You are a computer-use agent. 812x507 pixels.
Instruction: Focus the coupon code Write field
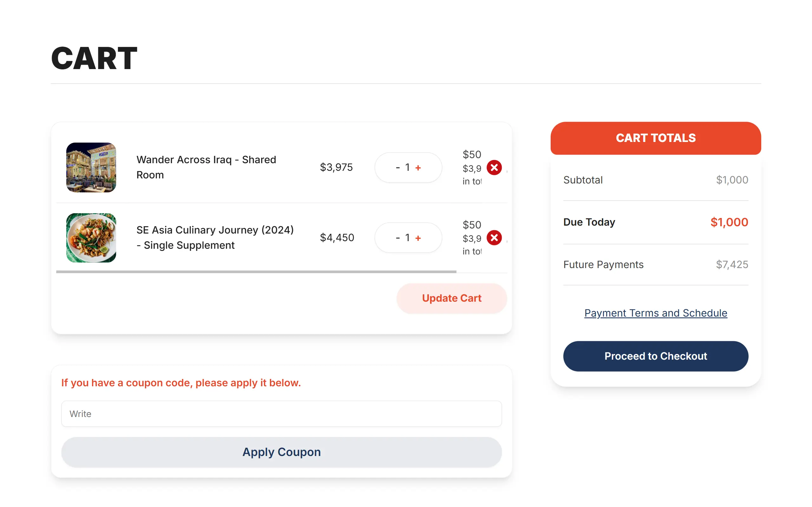pos(281,414)
